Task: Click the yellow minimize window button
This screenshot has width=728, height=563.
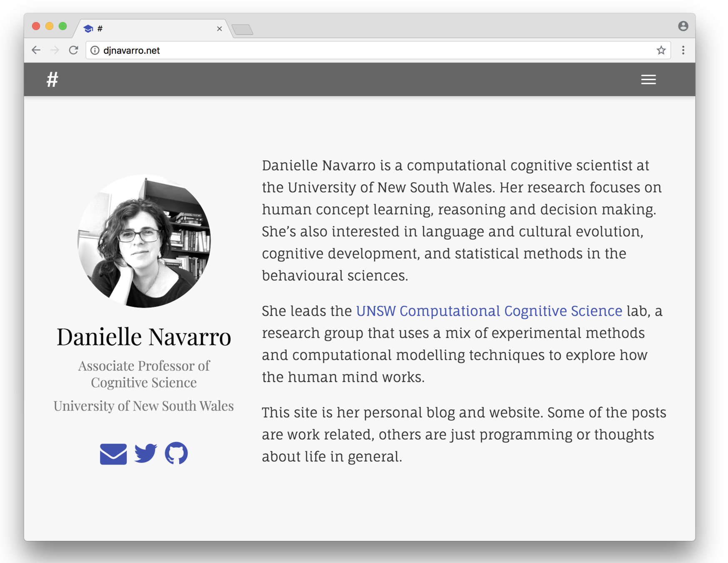Action: click(x=50, y=26)
